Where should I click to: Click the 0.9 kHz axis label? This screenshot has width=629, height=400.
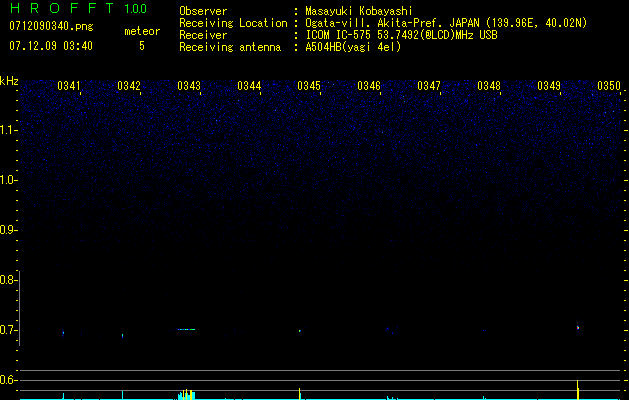tap(8, 230)
